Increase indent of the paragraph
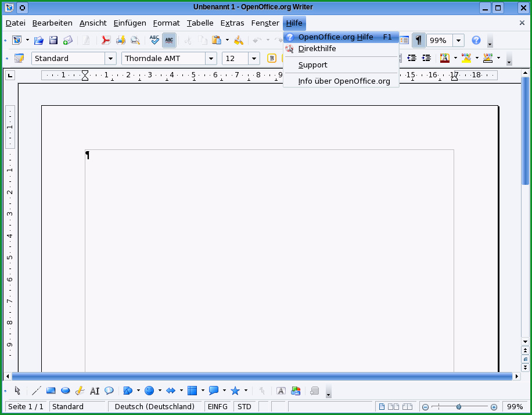This screenshot has height=415, width=532. [426, 58]
